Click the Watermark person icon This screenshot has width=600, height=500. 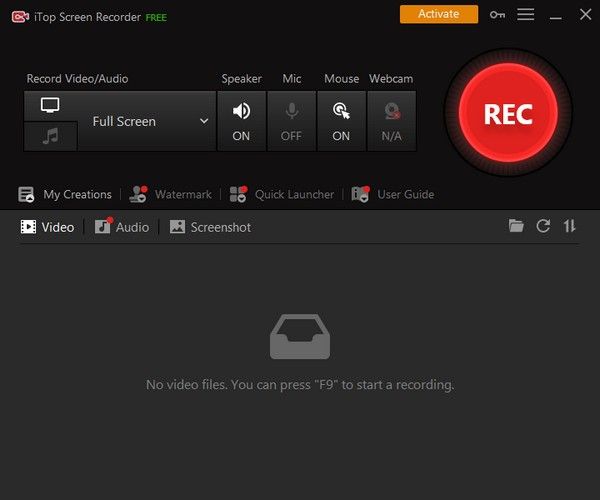coord(138,194)
